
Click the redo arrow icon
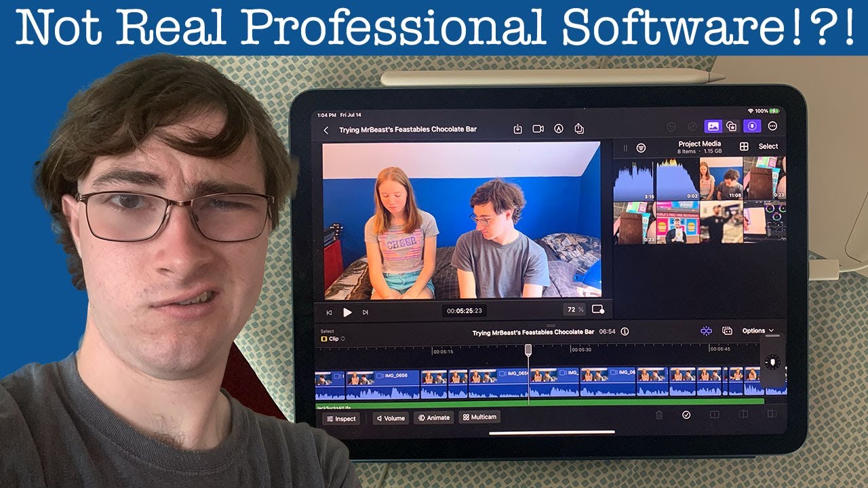(692, 127)
